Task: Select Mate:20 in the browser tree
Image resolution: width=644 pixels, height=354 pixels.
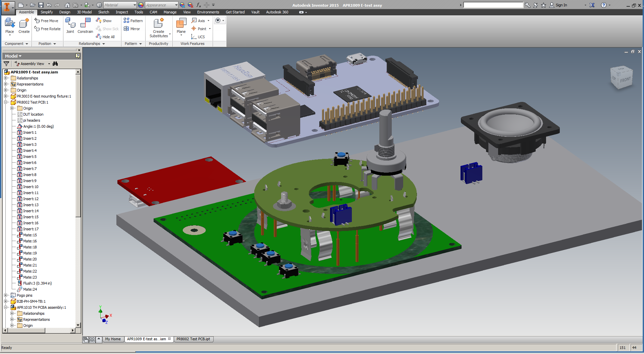Action: point(30,259)
